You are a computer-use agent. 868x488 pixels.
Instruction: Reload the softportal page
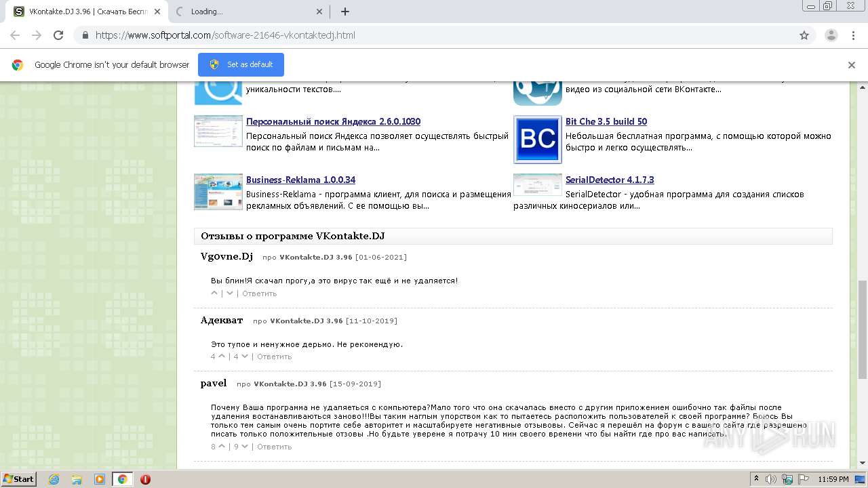point(58,35)
